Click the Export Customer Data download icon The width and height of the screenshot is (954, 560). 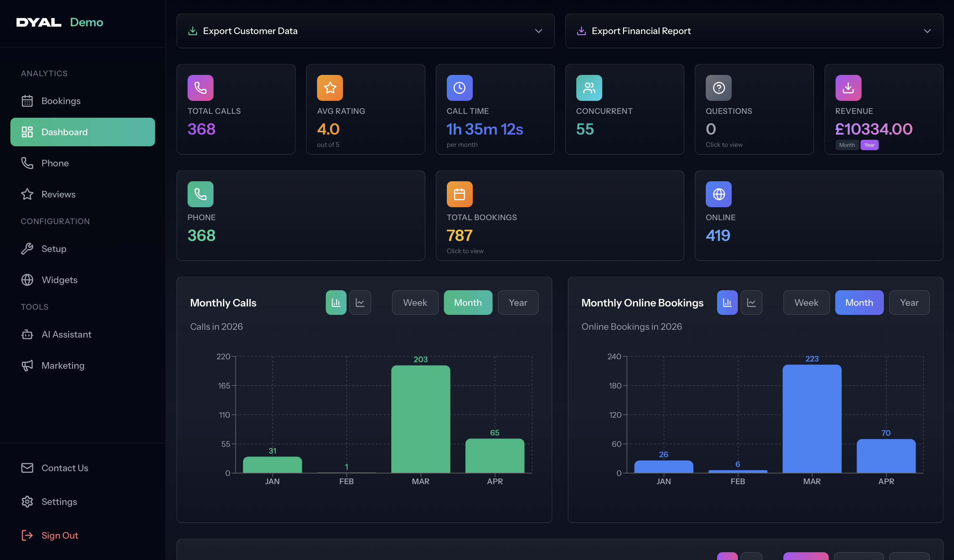click(x=193, y=31)
